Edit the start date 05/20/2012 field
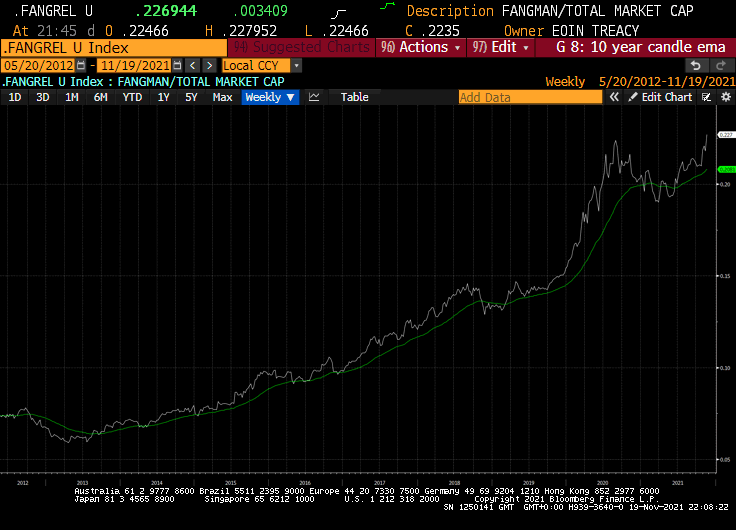The image size is (736, 530). [x=38, y=66]
